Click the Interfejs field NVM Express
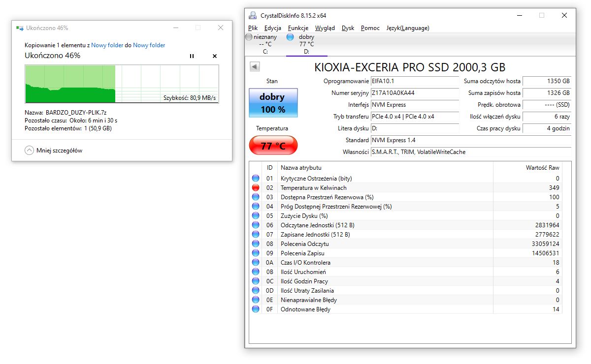591x364 pixels. click(415, 105)
